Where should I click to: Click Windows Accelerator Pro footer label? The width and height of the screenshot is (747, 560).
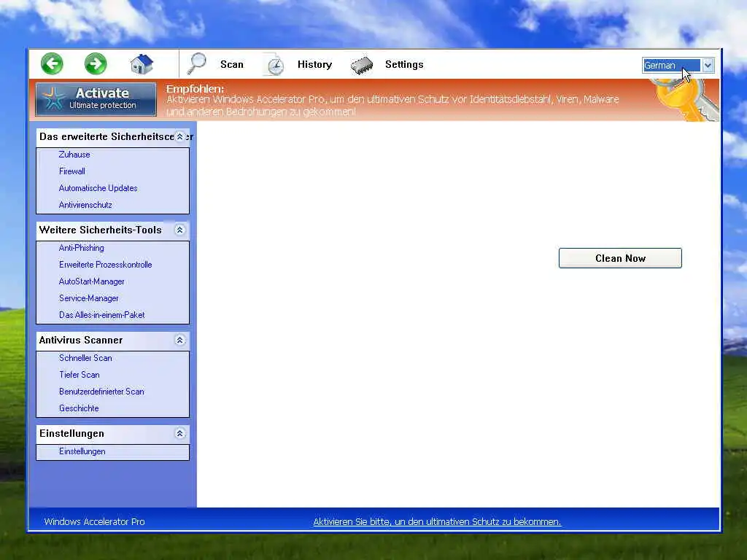(94, 522)
